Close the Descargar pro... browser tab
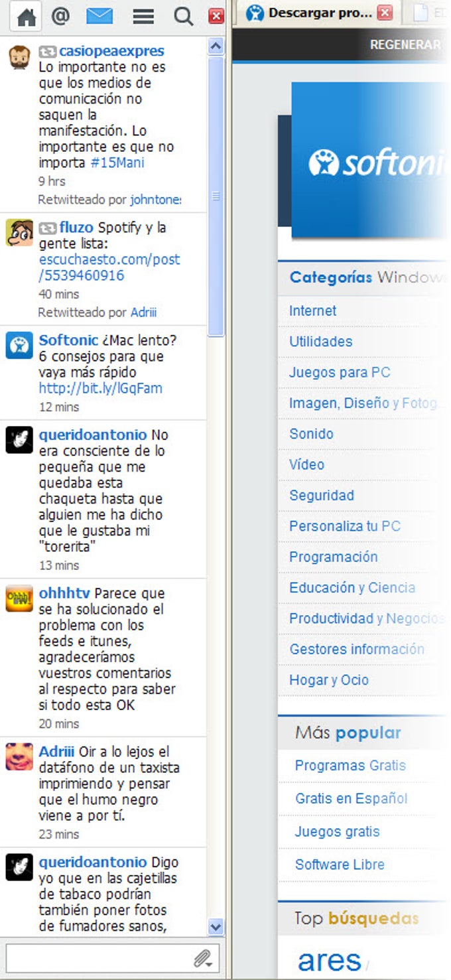Screen dimensions: 451x980 (x=385, y=13)
